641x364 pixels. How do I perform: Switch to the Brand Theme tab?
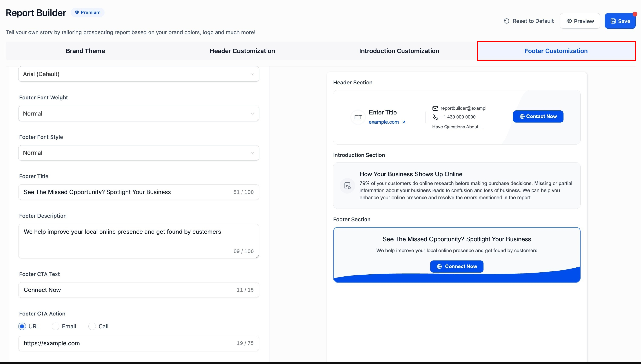click(85, 51)
